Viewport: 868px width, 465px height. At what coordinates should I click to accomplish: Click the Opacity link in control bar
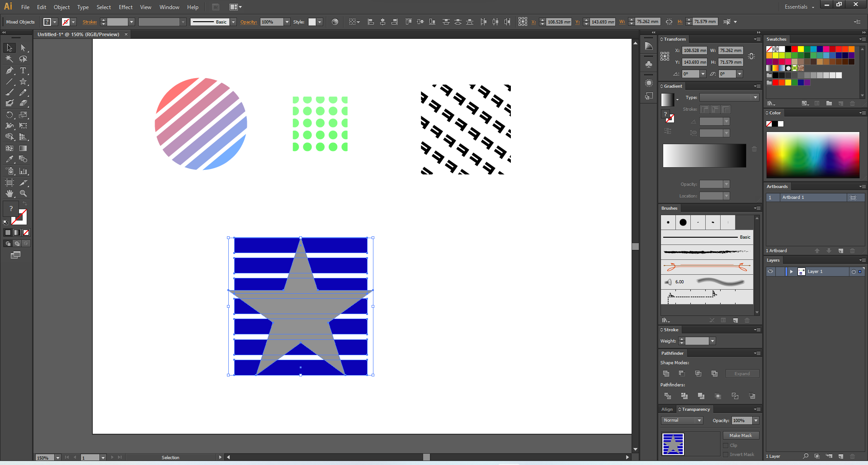tap(248, 22)
